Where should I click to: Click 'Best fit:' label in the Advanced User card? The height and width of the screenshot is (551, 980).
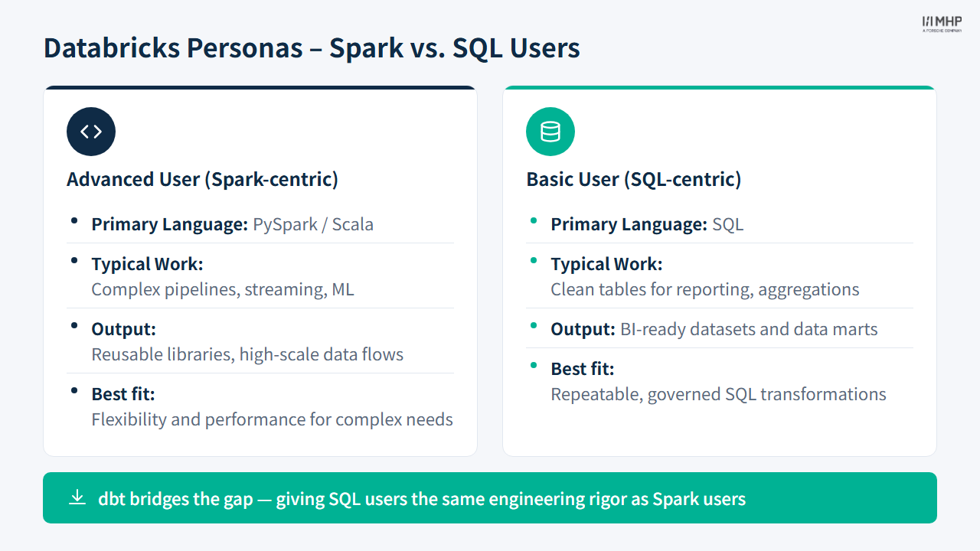coord(123,394)
